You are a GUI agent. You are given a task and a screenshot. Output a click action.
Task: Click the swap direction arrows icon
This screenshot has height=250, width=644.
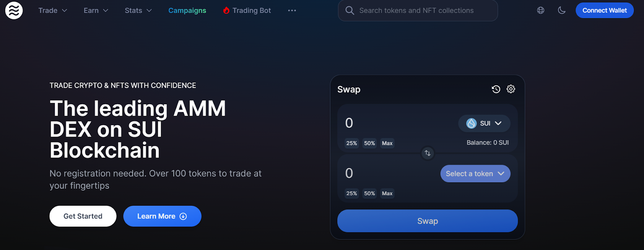click(427, 153)
